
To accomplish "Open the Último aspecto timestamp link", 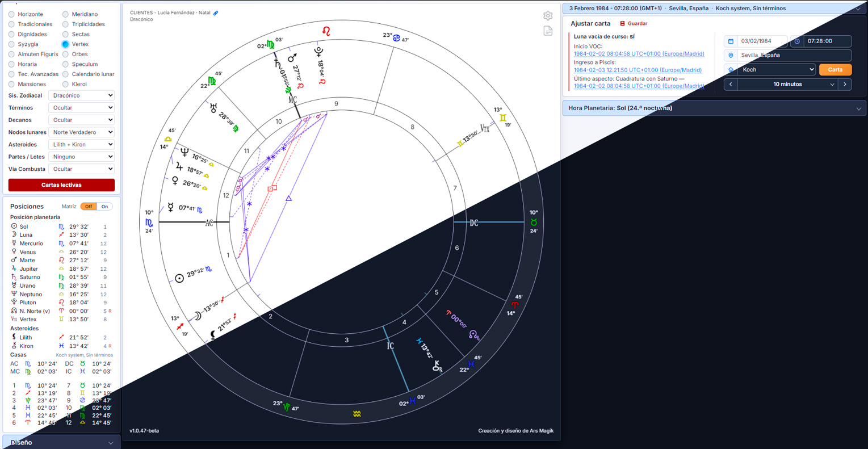I will [639, 86].
